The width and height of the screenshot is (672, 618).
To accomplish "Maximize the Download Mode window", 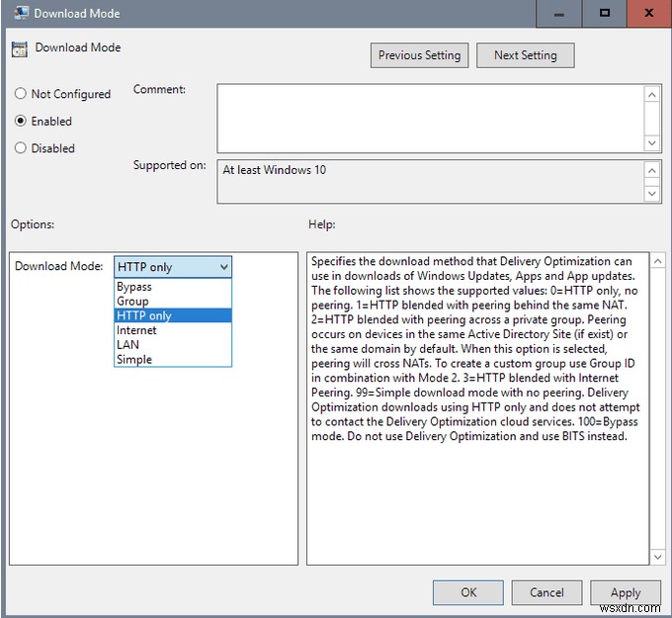I will (x=604, y=14).
